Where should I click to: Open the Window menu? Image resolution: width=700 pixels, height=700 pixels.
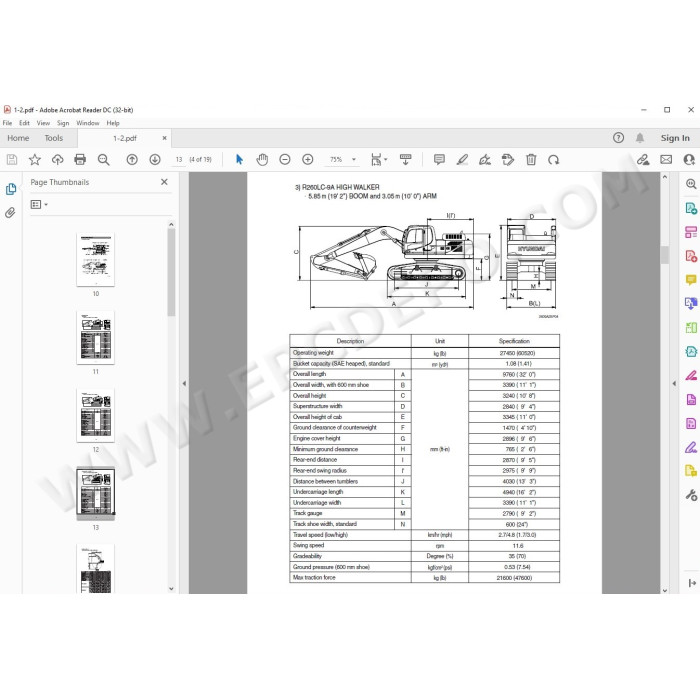[x=88, y=123]
